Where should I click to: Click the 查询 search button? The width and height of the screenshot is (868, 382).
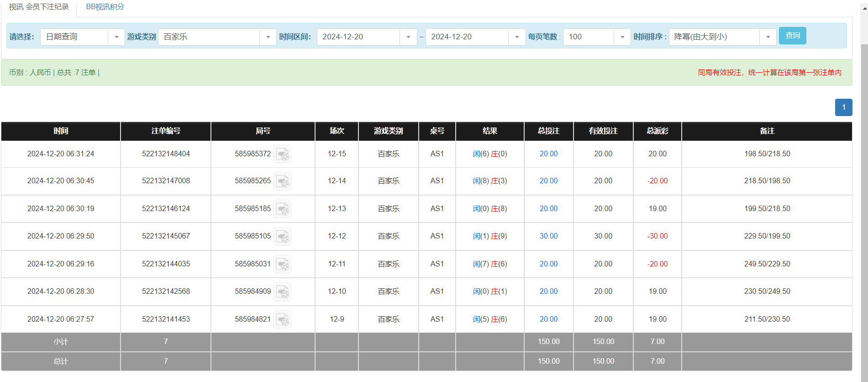point(792,36)
